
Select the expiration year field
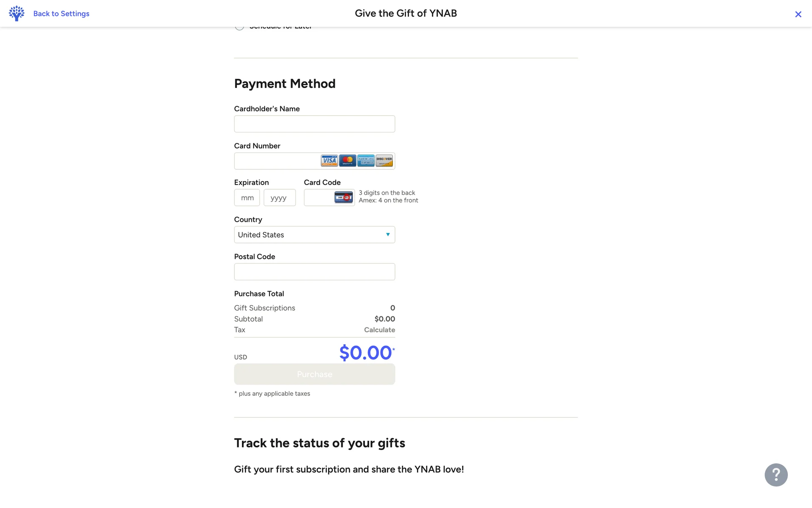pyautogui.click(x=280, y=198)
